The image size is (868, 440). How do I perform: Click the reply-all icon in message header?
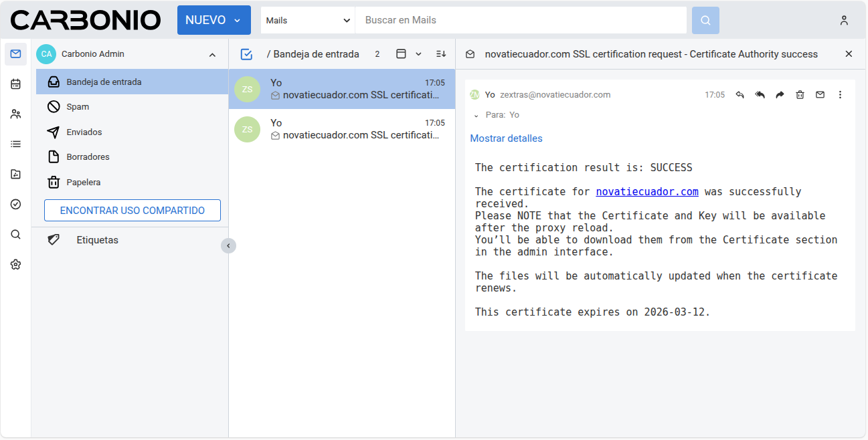[x=760, y=95]
